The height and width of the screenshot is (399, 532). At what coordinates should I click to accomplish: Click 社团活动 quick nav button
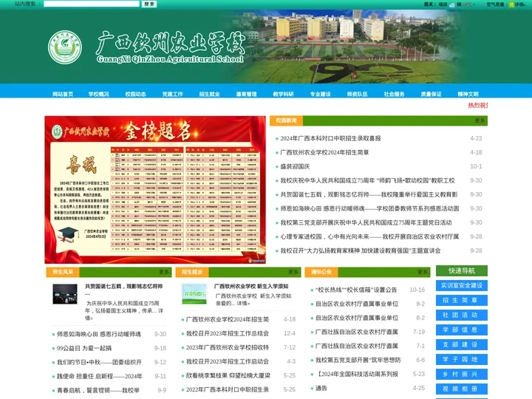pyautogui.click(x=461, y=315)
